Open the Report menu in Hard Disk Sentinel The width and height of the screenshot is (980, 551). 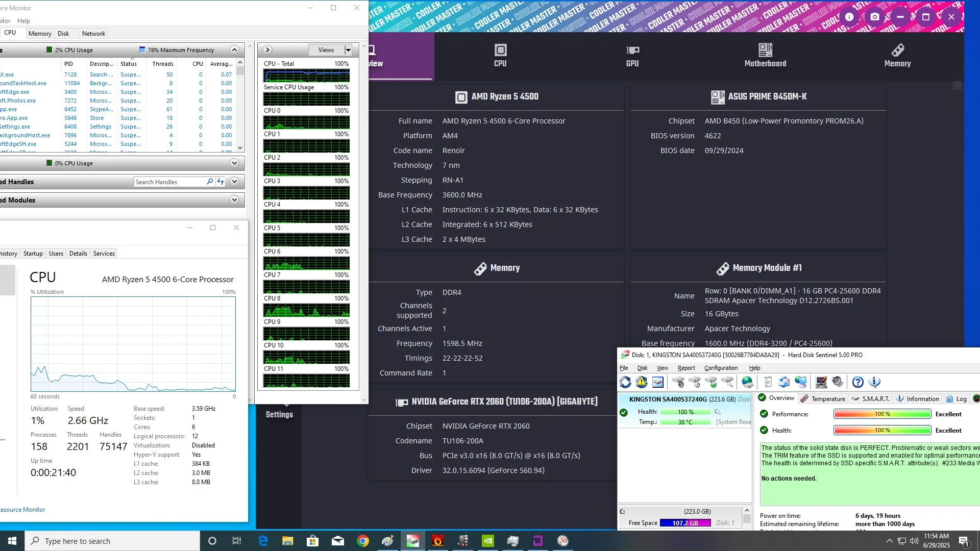click(x=686, y=368)
